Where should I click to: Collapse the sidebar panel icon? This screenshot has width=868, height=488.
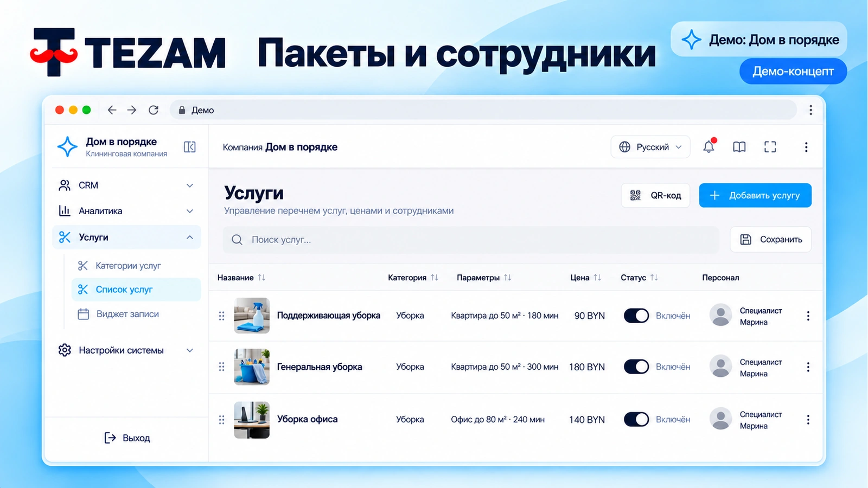(x=189, y=147)
